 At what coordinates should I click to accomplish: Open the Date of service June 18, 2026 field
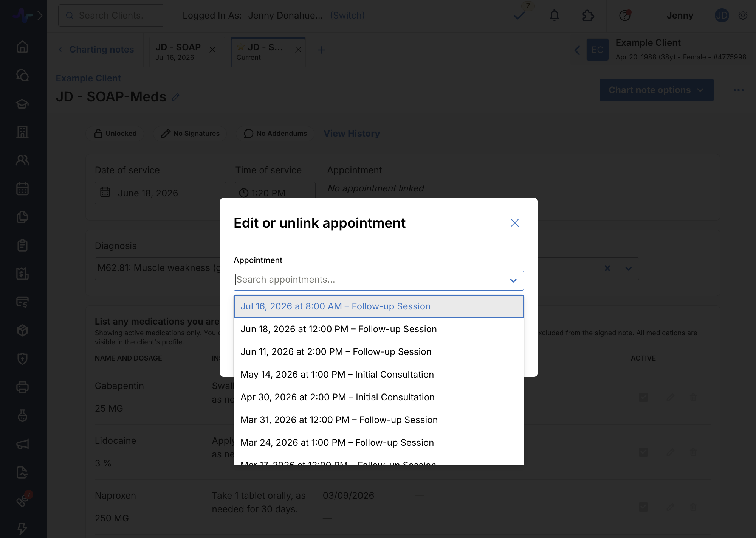pyautogui.click(x=160, y=193)
